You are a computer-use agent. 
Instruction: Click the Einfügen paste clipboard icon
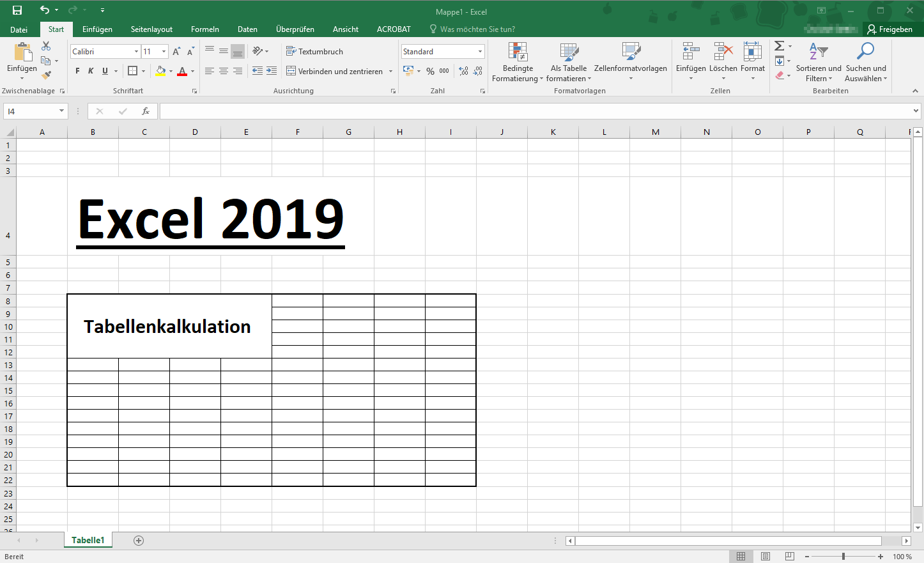(x=22, y=52)
